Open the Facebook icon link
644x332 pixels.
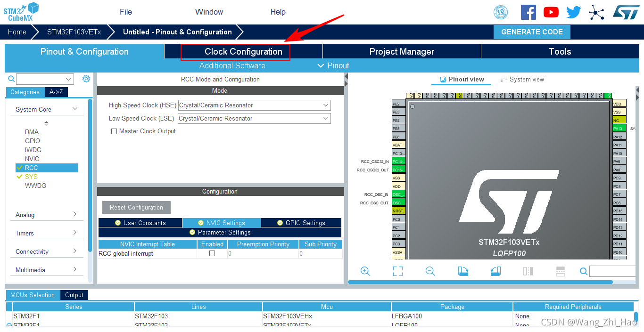(x=528, y=12)
